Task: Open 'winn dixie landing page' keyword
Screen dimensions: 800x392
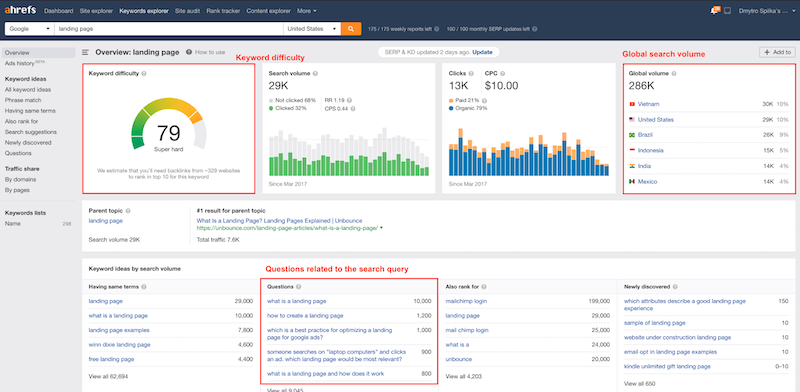Action: pyautogui.click(x=119, y=345)
